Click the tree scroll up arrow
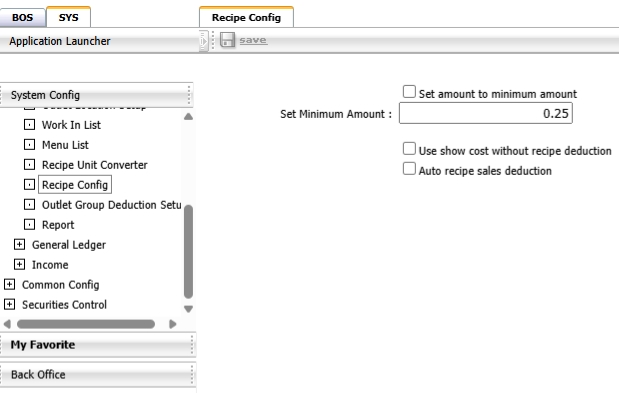Viewport: 619px width, 393px height. pyautogui.click(x=188, y=116)
